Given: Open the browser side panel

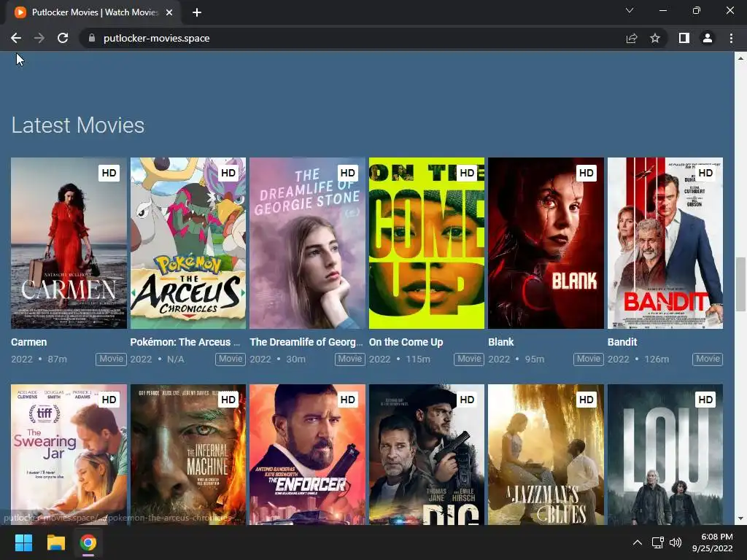Looking at the screenshot, I should tap(684, 38).
